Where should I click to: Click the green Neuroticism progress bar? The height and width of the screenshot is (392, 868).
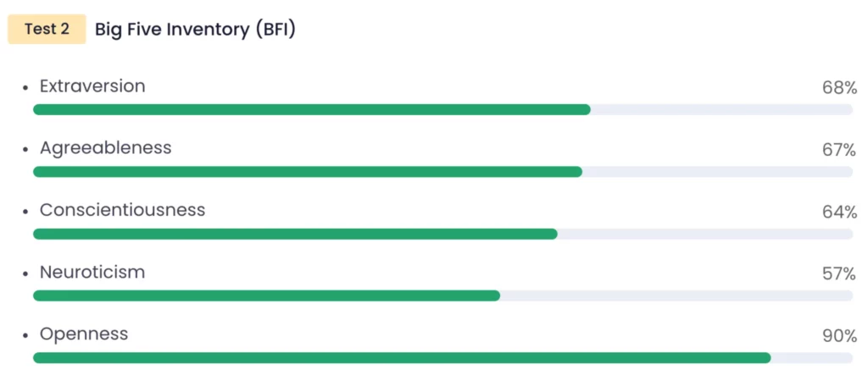tap(266, 295)
